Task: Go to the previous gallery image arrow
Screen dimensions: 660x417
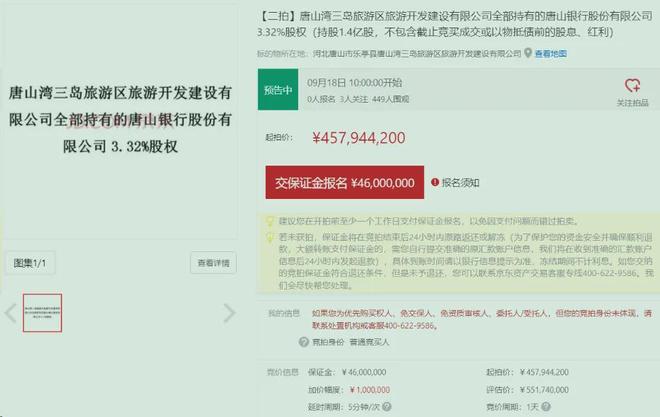Action: tap(11, 313)
